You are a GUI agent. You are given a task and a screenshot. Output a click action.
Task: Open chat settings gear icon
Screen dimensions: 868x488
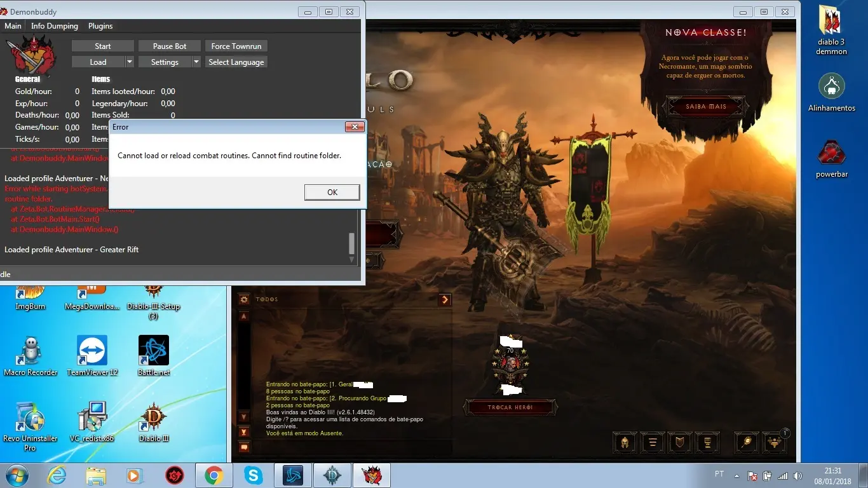click(x=244, y=299)
